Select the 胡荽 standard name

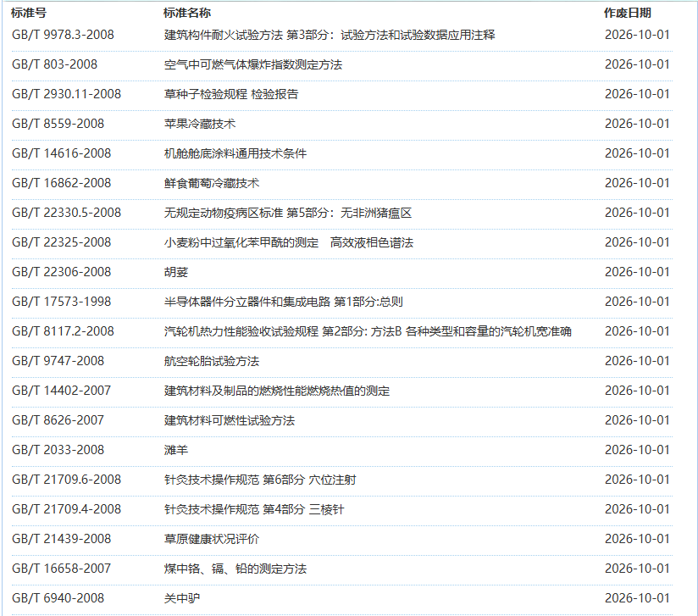[x=176, y=272]
